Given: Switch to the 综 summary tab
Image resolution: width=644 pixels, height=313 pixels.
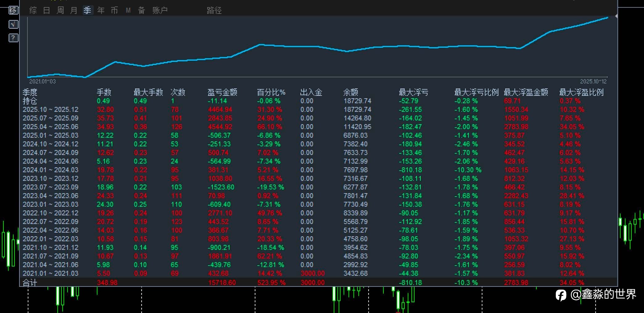Looking at the screenshot, I should click(33, 10).
